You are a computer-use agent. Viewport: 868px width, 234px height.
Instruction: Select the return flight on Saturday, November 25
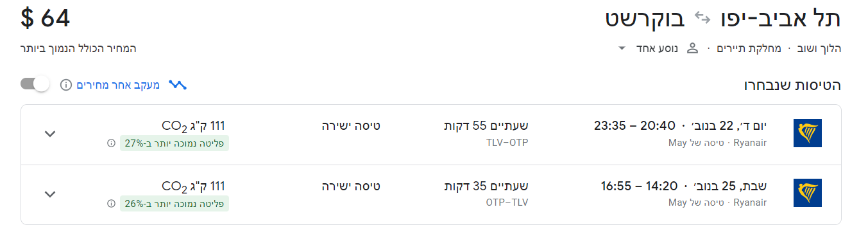pyautogui.click(x=430, y=195)
